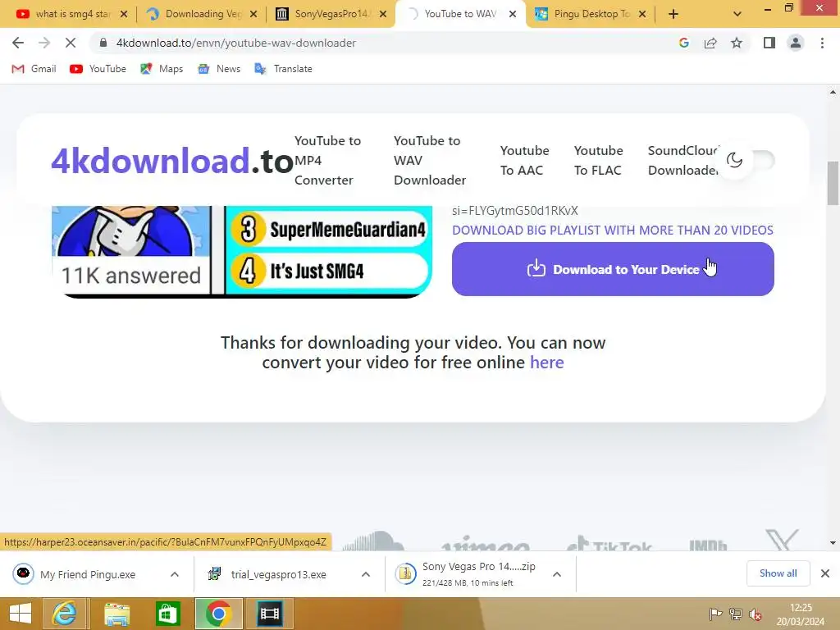Click the 4kdownload.to logo
840x630 pixels.
pyautogui.click(x=172, y=161)
